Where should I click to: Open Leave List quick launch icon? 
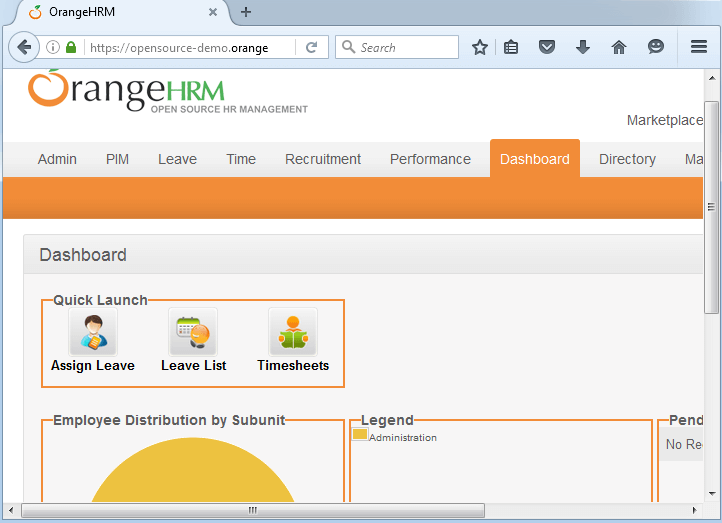pos(193,332)
